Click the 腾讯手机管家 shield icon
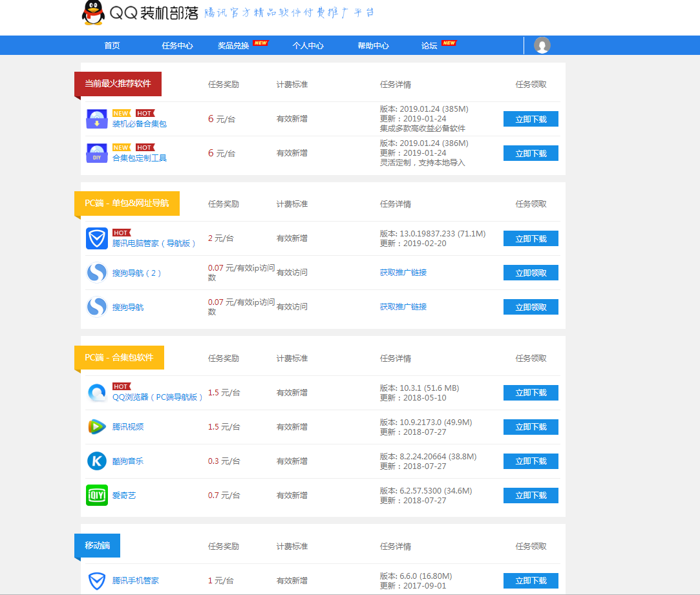Image resolution: width=700 pixels, height=595 pixels. pyautogui.click(x=97, y=581)
